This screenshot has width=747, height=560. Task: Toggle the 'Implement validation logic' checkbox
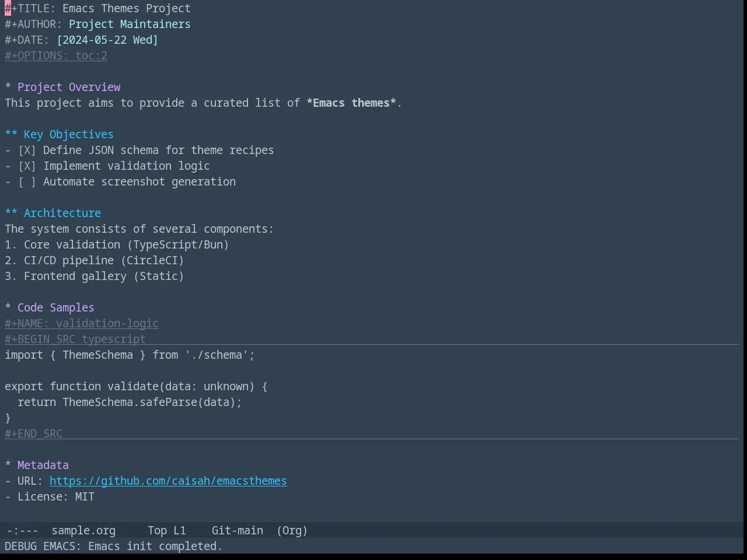[27, 166]
